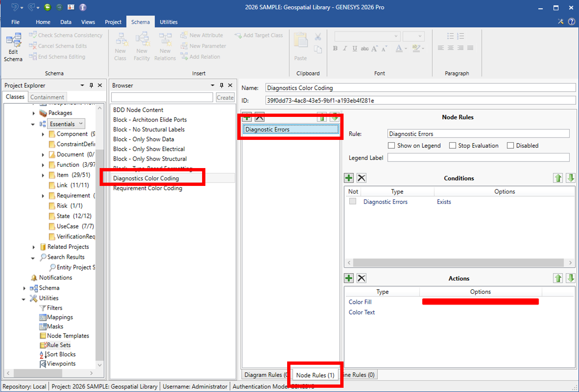Open the Essentials dropdown in explorer

[81, 124]
